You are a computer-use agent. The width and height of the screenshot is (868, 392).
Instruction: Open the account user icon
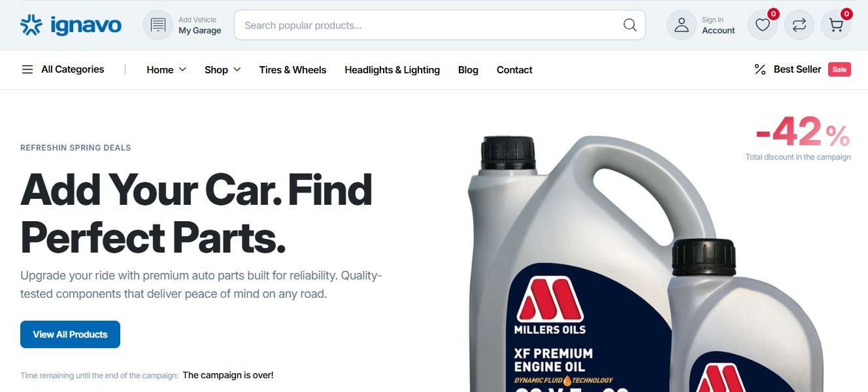point(682,25)
